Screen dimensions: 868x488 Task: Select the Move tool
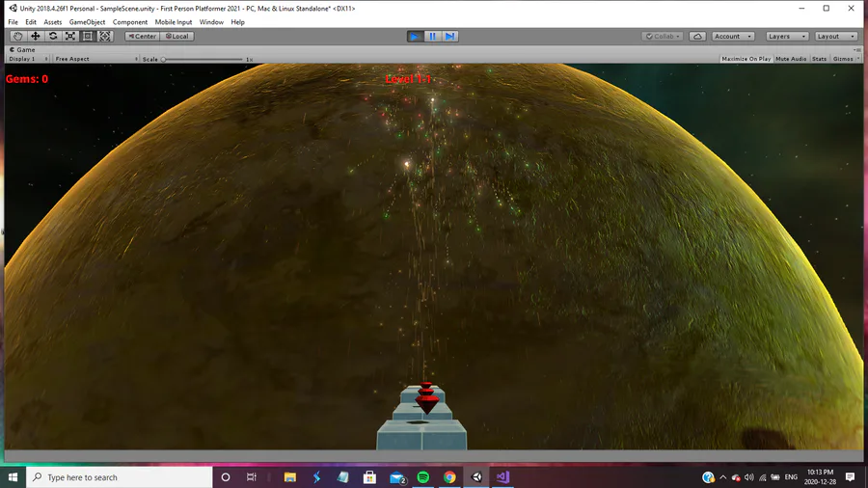[x=36, y=36]
